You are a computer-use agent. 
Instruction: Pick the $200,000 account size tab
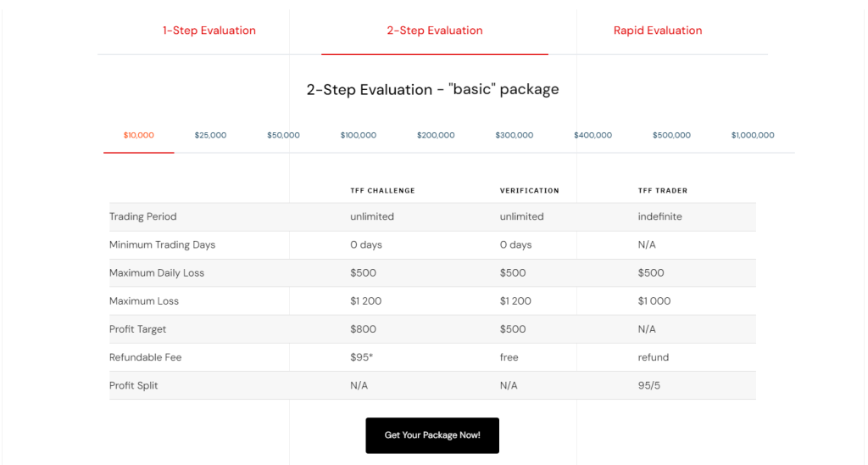coord(436,135)
